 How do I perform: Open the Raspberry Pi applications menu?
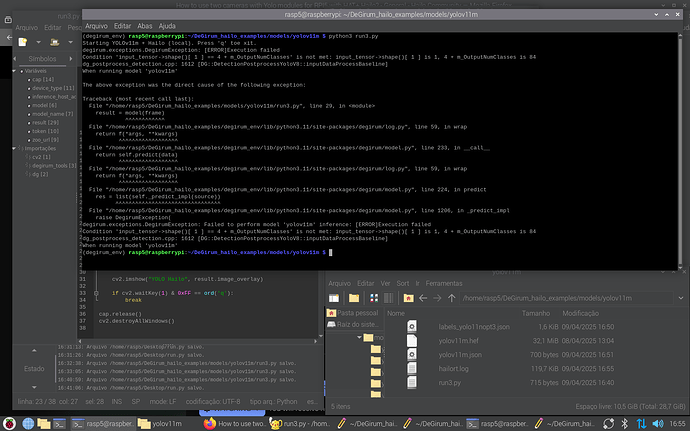[10, 423]
